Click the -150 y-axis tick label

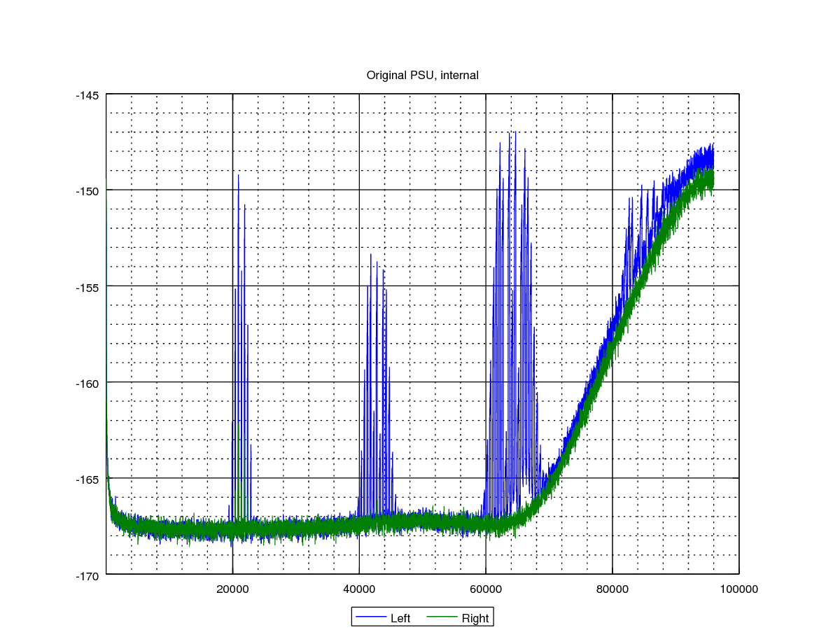87,190
